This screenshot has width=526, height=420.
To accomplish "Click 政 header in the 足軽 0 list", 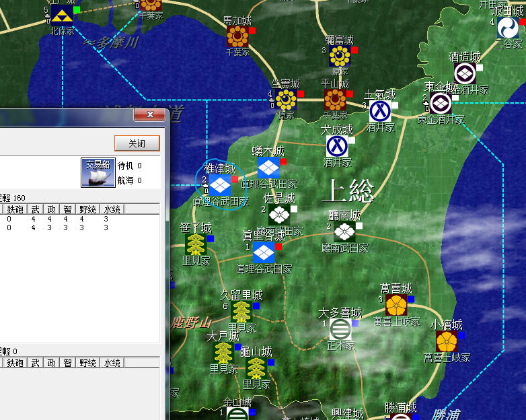I will [51, 363].
